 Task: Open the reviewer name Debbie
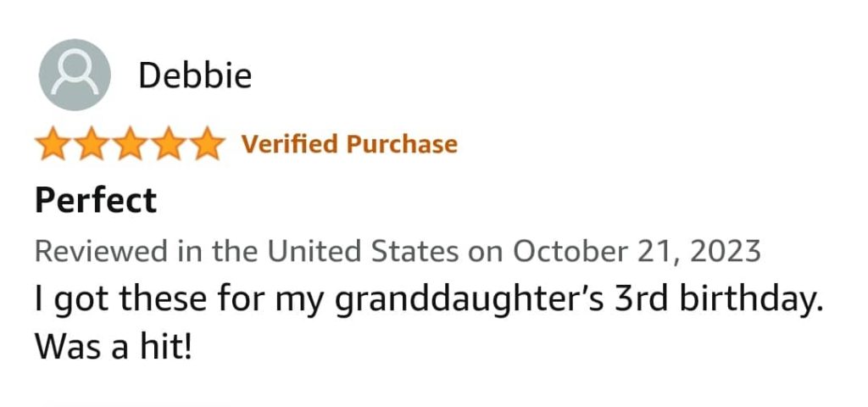[x=195, y=75]
